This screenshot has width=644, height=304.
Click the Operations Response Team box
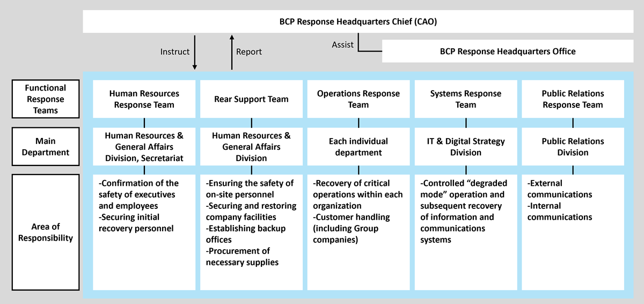tap(358, 99)
